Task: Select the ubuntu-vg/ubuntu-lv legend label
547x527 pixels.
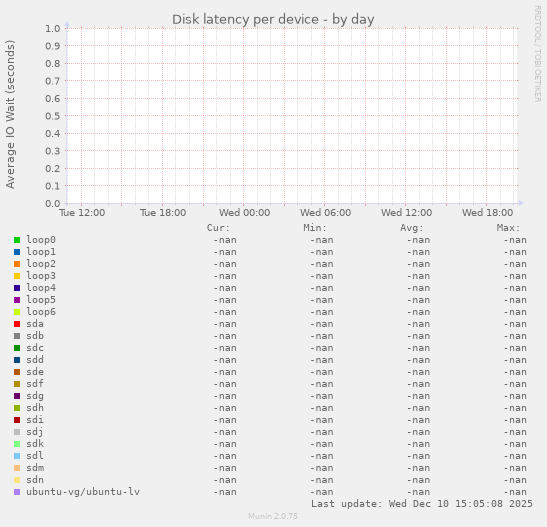Action: (x=83, y=492)
